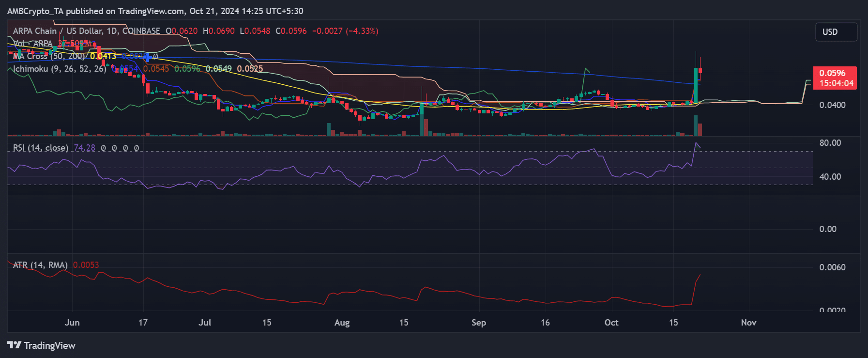Click the Vol · ARPA indicator legend
The height and width of the screenshot is (358, 868).
tap(32, 44)
